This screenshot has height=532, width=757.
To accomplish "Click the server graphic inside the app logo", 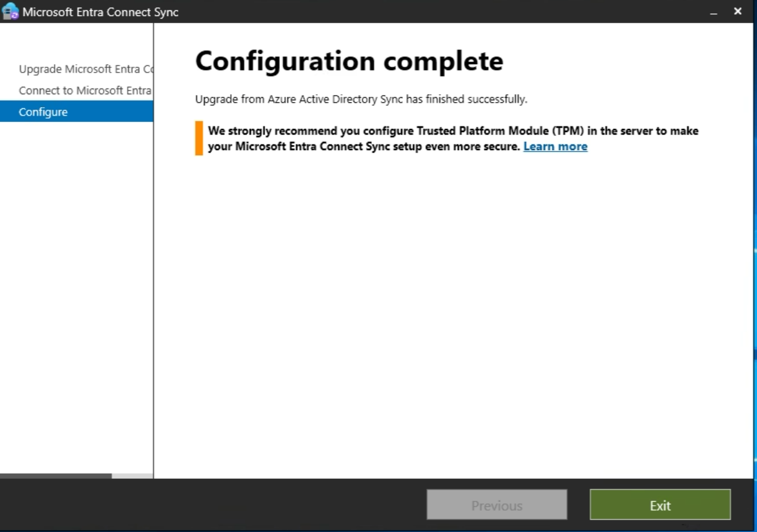I will point(8,13).
